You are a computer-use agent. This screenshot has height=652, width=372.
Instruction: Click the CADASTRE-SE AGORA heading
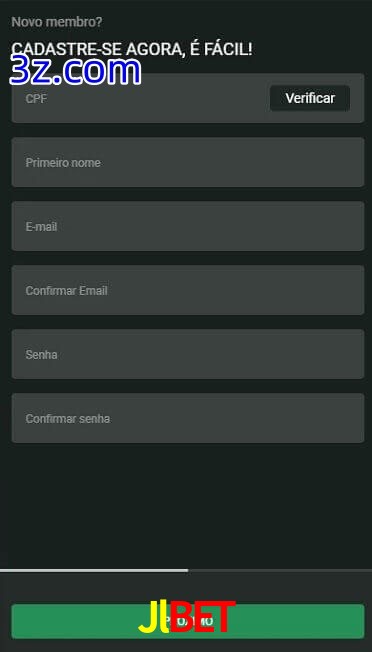(x=132, y=49)
